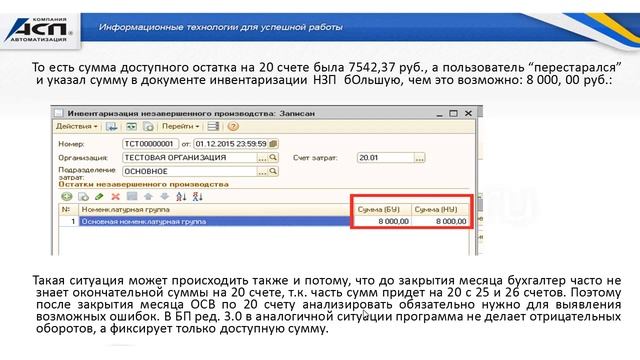The height and width of the screenshot is (360, 640).
Task: Click the N column header
Action: [x=69, y=209]
